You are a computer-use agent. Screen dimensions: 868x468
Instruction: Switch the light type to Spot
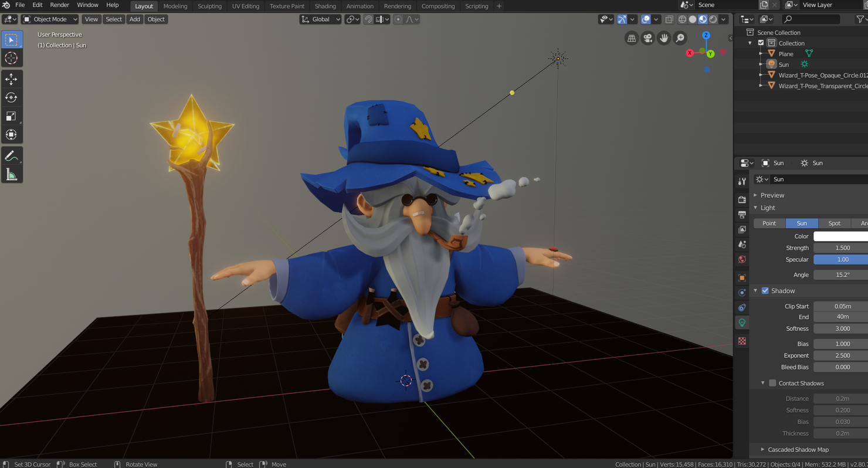tap(834, 223)
